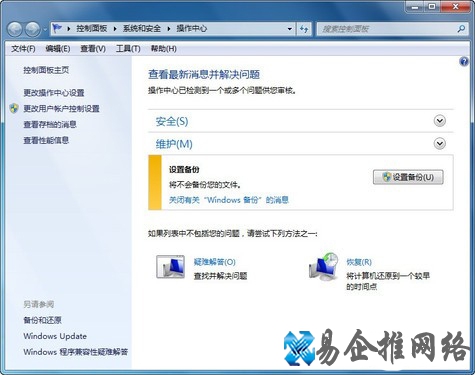Click the 恢复 computer clock icon
Image resolution: width=475 pixels, height=375 pixels.
click(323, 266)
